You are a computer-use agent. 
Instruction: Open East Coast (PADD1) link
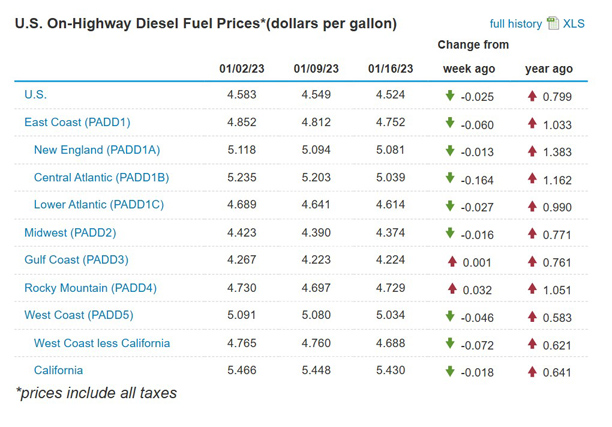(77, 122)
